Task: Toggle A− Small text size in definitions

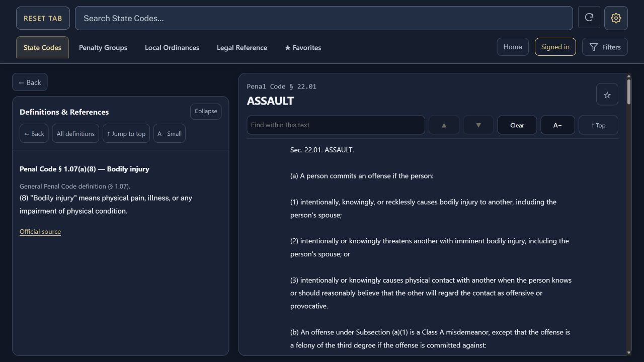Action: pyautogui.click(x=170, y=134)
